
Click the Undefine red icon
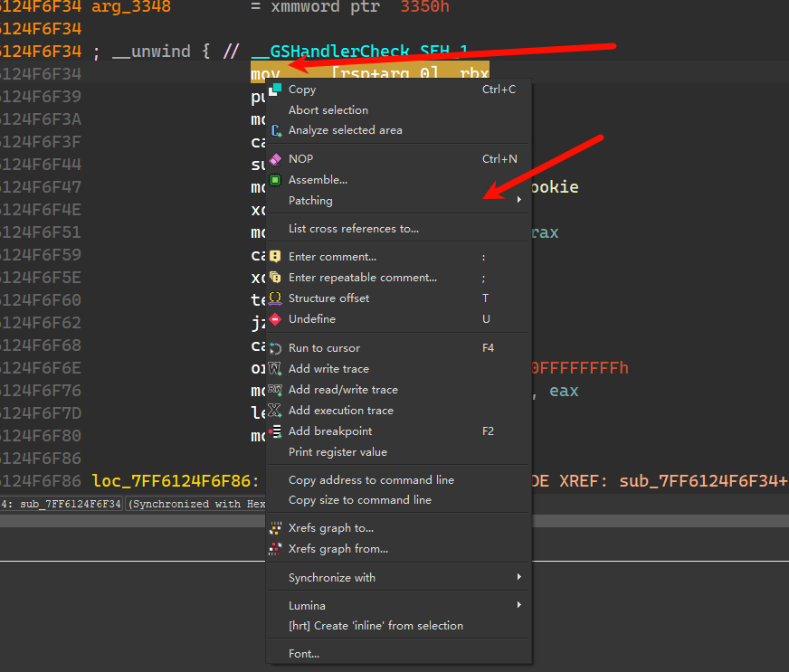(x=275, y=319)
